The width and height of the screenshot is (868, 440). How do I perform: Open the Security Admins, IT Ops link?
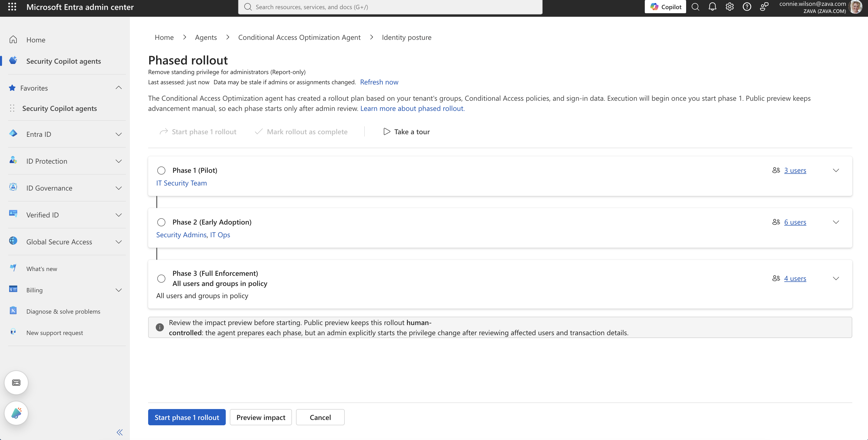(x=193, y=235)
